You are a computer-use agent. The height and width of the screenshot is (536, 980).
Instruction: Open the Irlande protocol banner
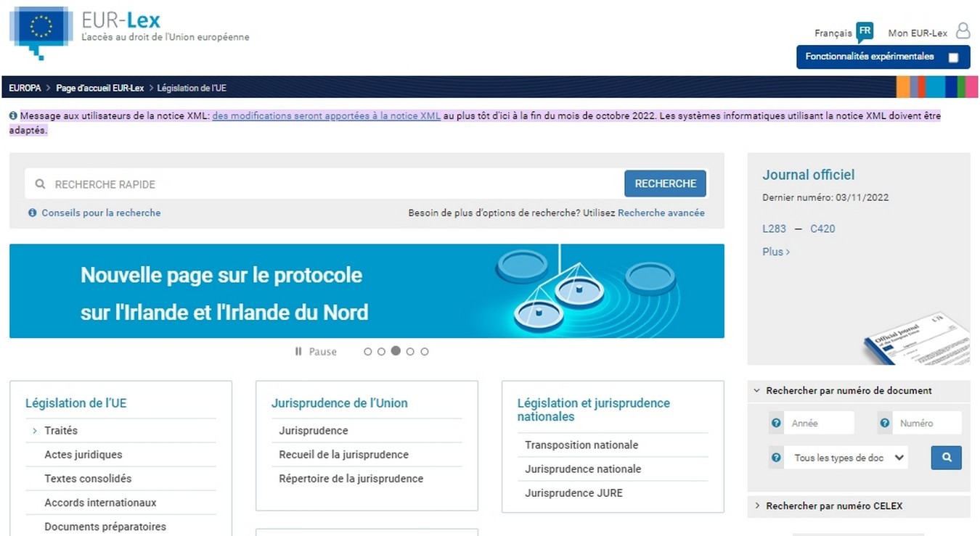[x=367, y=291]
